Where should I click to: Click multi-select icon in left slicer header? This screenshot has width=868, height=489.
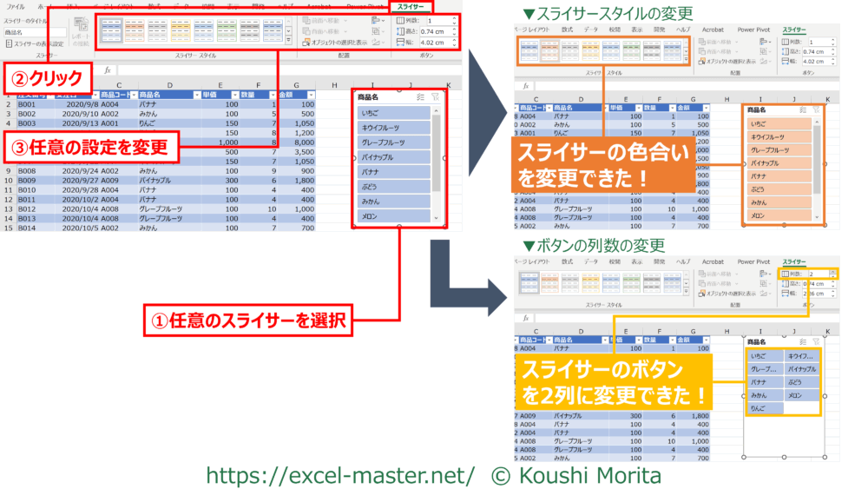(420, 98)
